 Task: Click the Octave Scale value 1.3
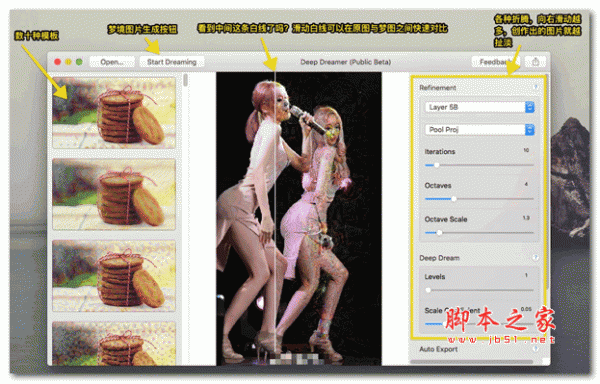coord(526,218)
